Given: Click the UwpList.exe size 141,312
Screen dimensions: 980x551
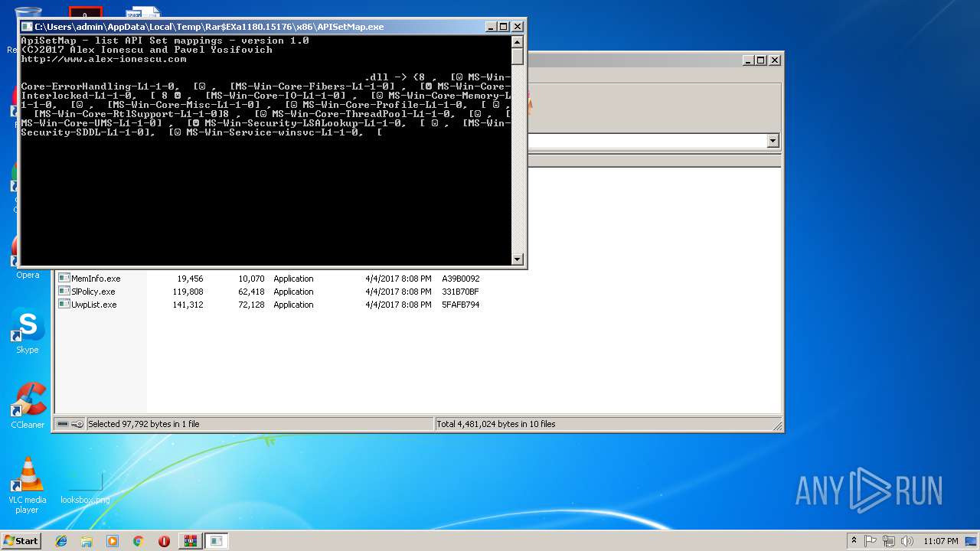Looking at the screenshot, I should pos(188,305).
